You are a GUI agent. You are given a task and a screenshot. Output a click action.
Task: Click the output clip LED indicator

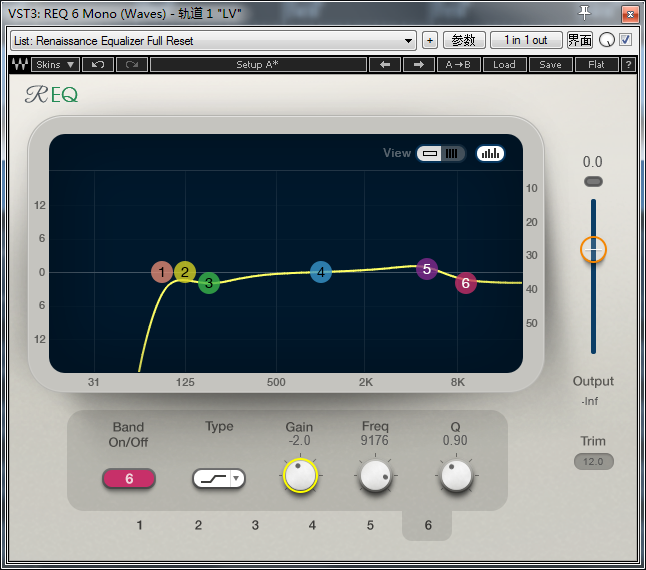(x=593, y=181)
